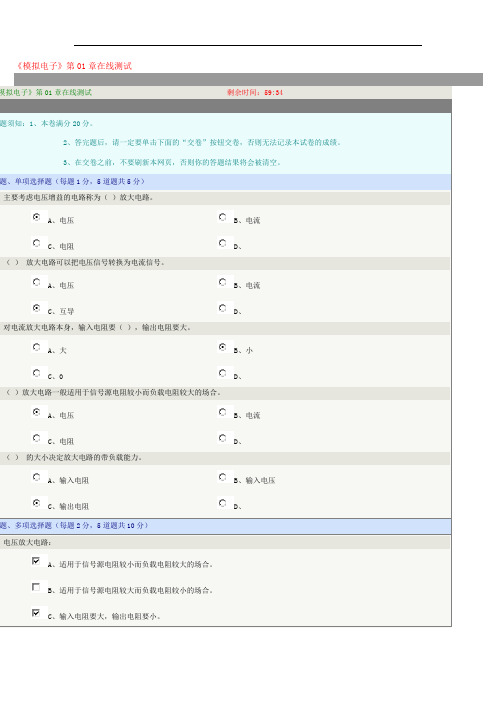The image size is (496, 702).
Task: Choose B、电流 for 信号源电阻较小 single-choice question
Action: [222, 412]
